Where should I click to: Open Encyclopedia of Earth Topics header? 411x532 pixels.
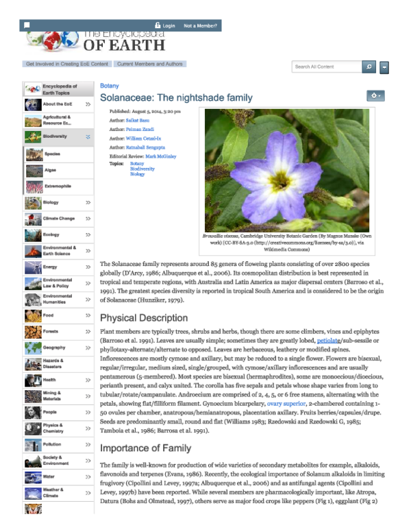[x=58, y=89]
